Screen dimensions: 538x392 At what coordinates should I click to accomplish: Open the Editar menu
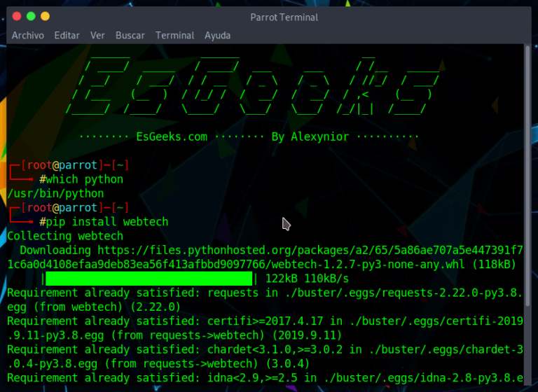67,35
